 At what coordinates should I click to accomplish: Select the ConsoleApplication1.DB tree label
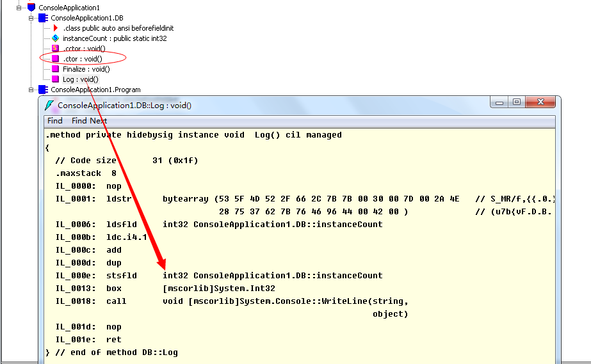pyautogui.click(x=87, y=18)
